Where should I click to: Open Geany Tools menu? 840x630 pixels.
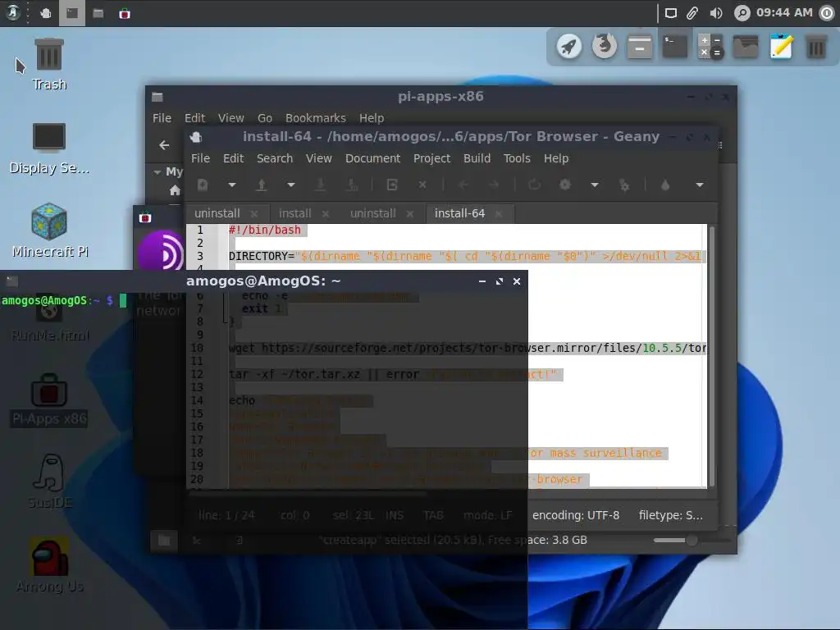click(x=517, y=158)
